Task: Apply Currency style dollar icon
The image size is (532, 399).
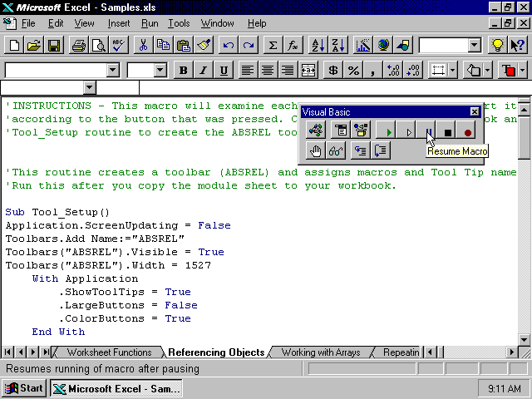Action: coord(333,70)
